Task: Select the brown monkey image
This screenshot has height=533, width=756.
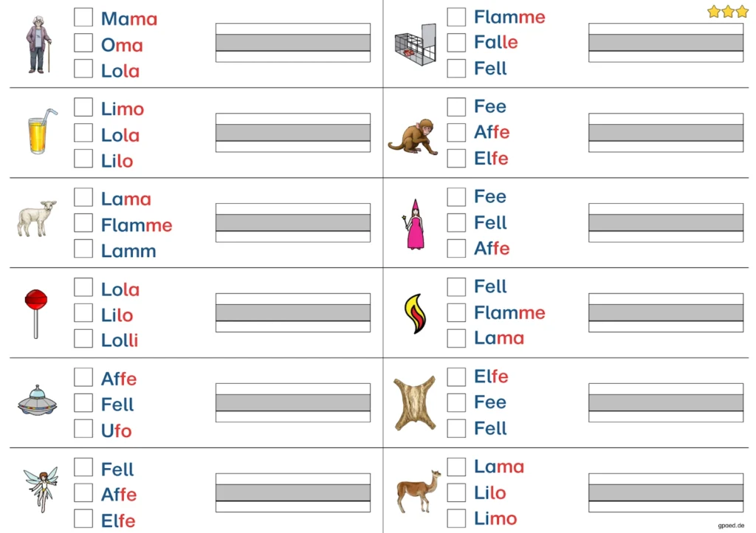Action: [412, 137]
